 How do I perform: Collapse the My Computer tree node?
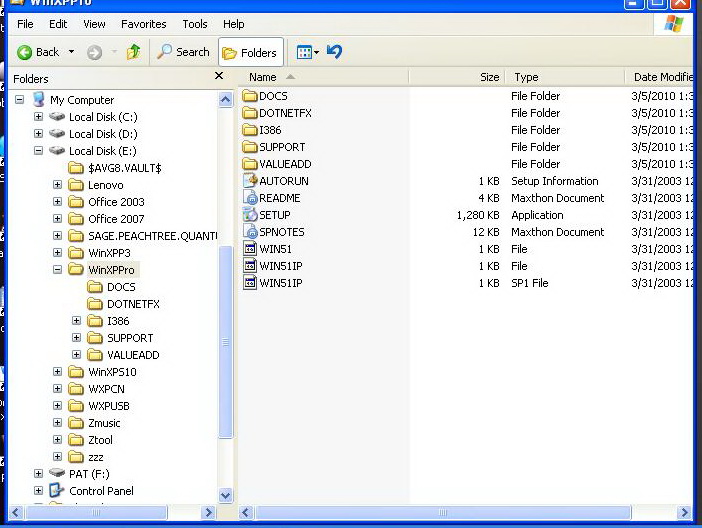[20, 99]
